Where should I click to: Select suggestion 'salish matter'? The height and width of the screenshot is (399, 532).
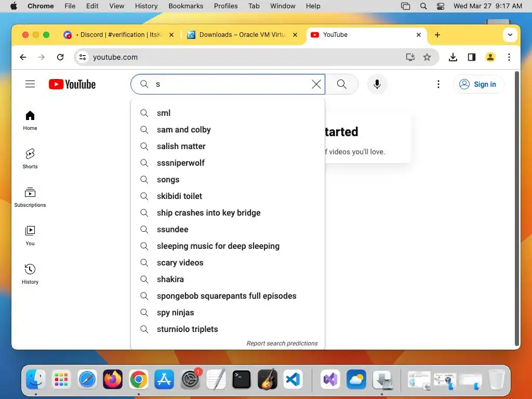[x=228, y=146]
